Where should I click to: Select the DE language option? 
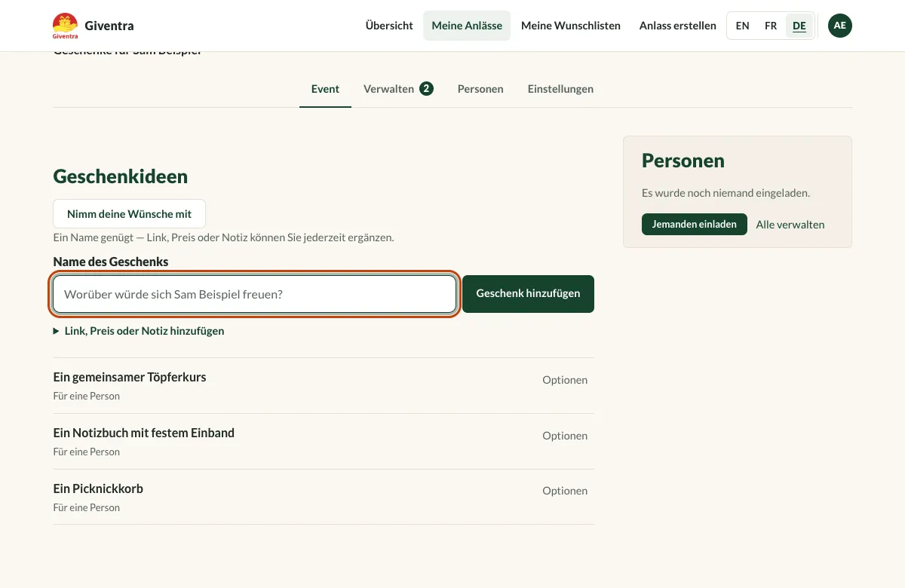[799, 26]
